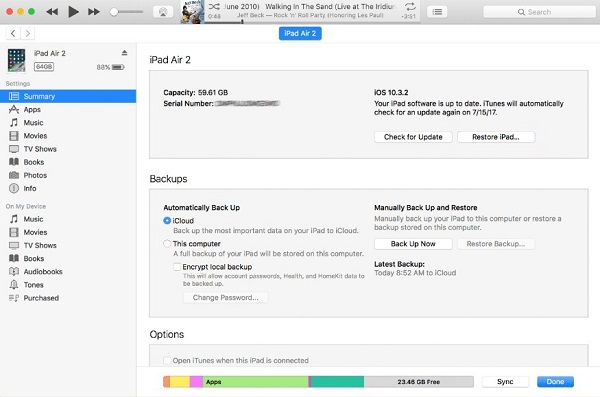Click Back Up Now button
600x397 pixels.
(x=413, y=244)
